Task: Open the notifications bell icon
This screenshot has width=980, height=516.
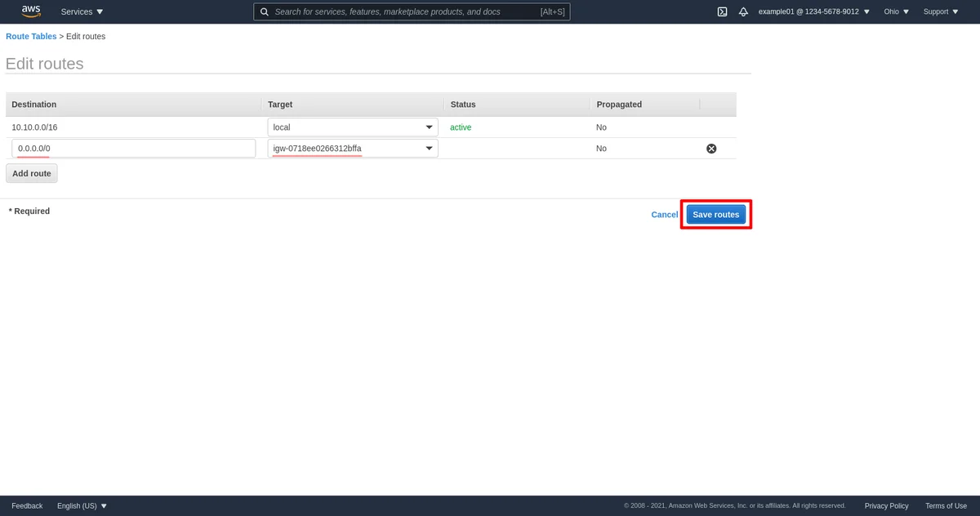Action: (x=743, y=12)
